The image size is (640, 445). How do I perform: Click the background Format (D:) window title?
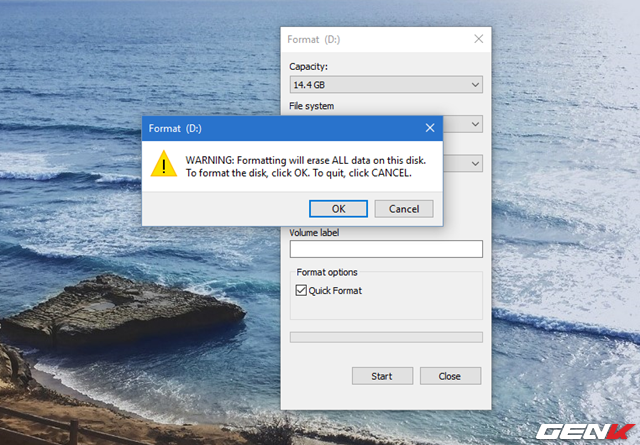(x=313, y=39)
